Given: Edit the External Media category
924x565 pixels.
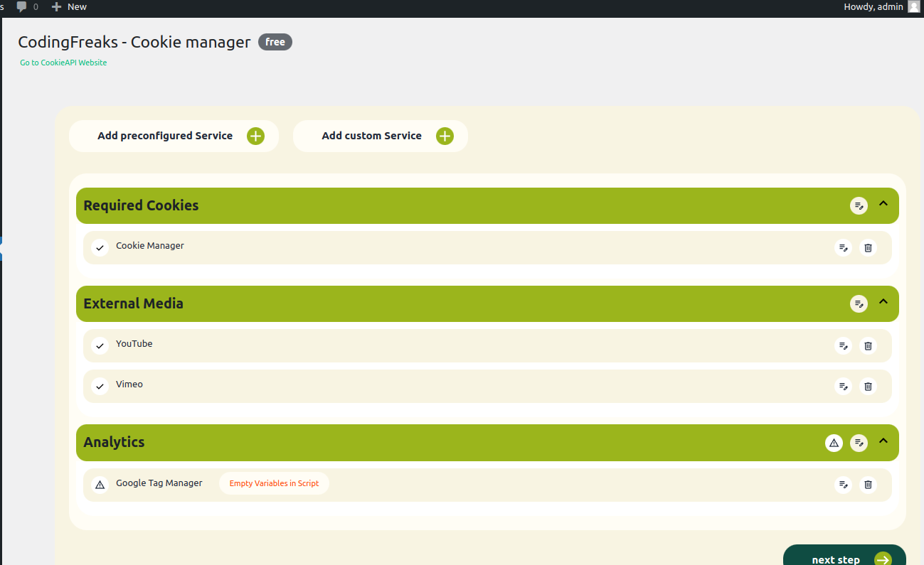Looking at the screenshot, I should (859, 304).
